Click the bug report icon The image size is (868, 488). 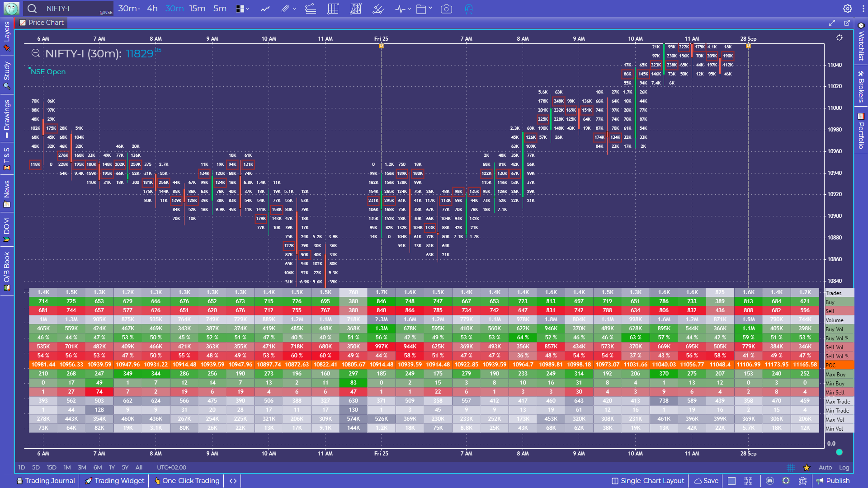803,481
